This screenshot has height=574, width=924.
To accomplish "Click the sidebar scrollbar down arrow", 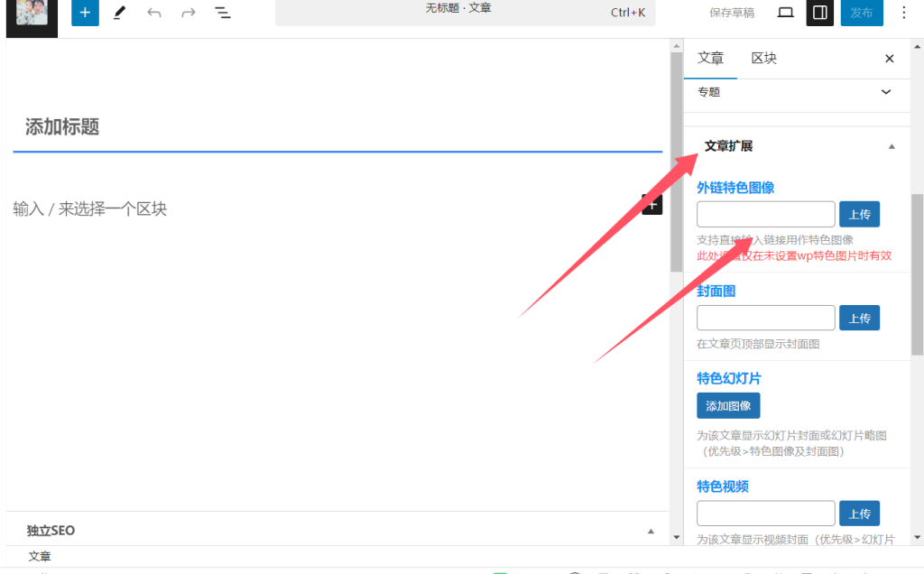I will [918, 538].
